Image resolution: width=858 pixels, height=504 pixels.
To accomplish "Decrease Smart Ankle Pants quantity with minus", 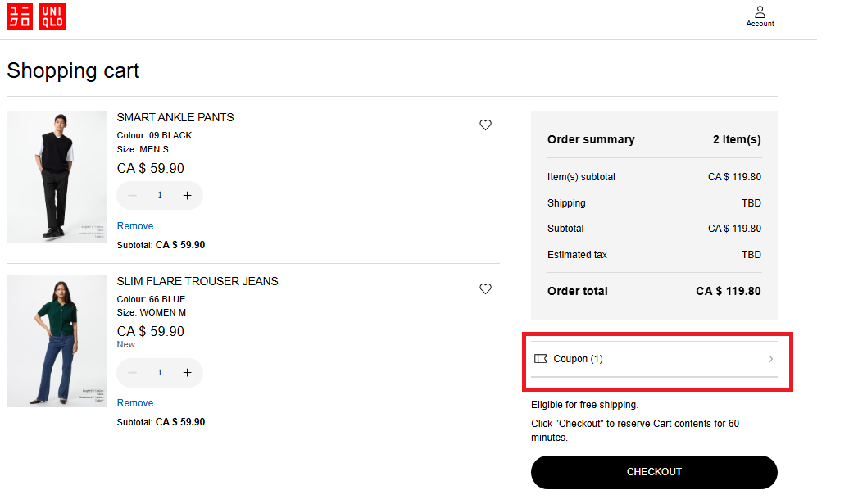I will point(133,196).
